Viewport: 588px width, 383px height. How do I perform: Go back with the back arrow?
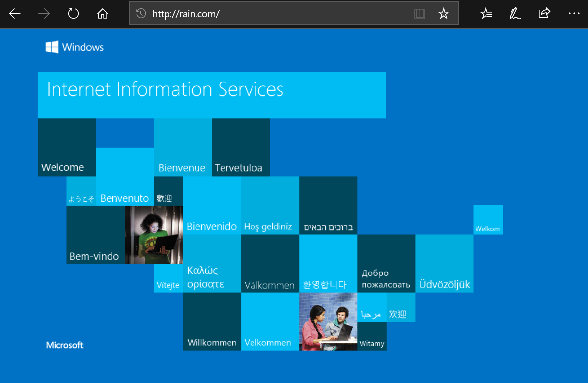15,14
